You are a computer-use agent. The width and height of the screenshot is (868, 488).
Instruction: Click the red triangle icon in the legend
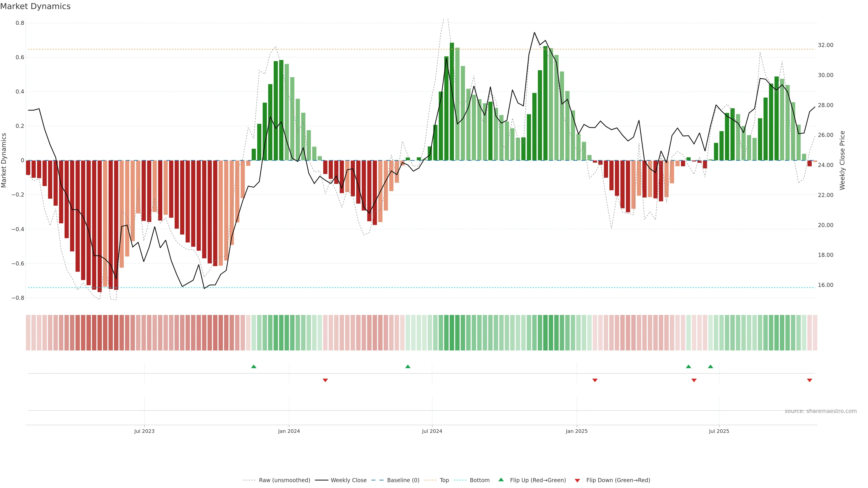click(577, 481)
